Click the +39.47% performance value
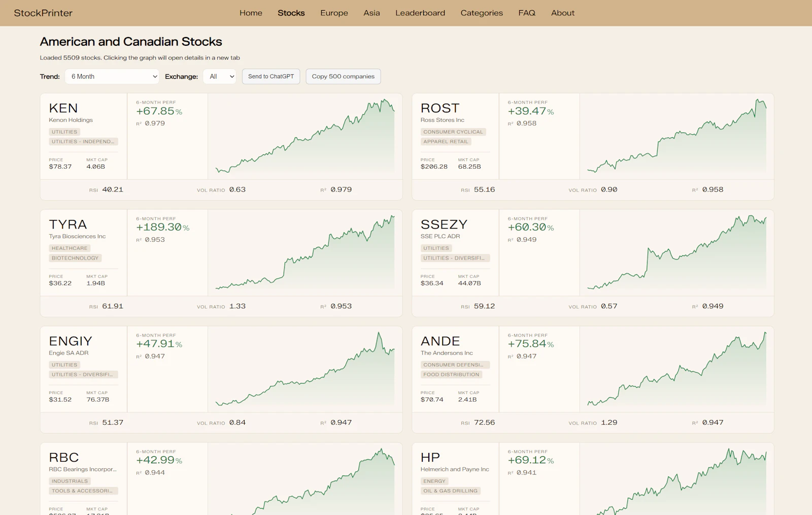The height and width of the screenshot is (515, 812). pos(531,111)
